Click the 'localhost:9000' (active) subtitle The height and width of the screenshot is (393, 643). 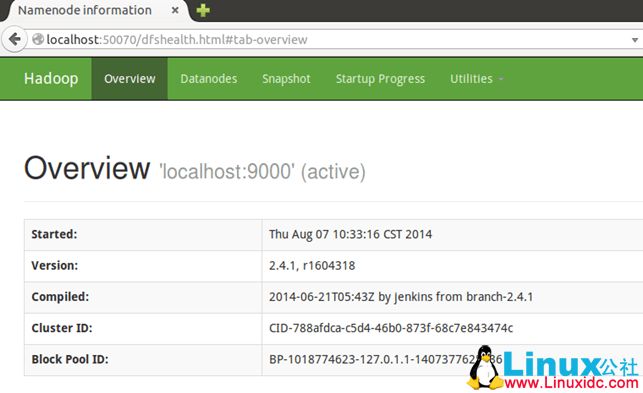click(262, 172)
